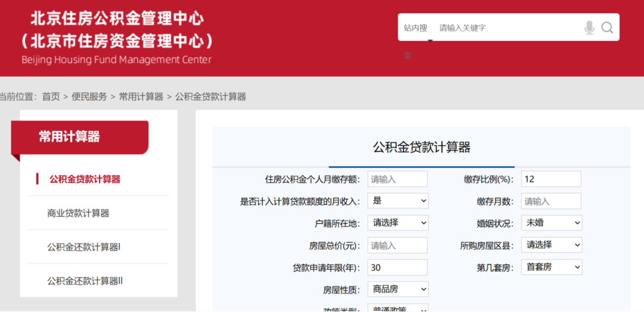The image size is (644, 312).
Task: Go to 首页 in the breadcrumb
Action: tap(51, 97)
